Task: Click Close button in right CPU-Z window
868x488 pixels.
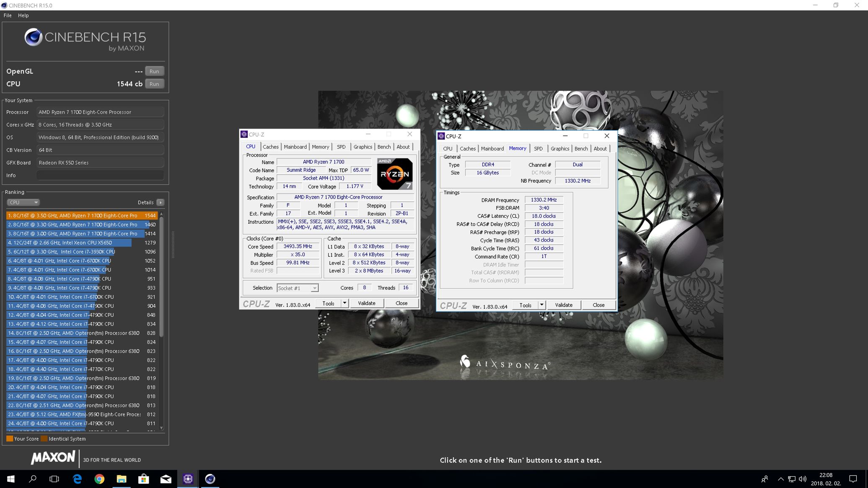Action: tap(599, 305)
